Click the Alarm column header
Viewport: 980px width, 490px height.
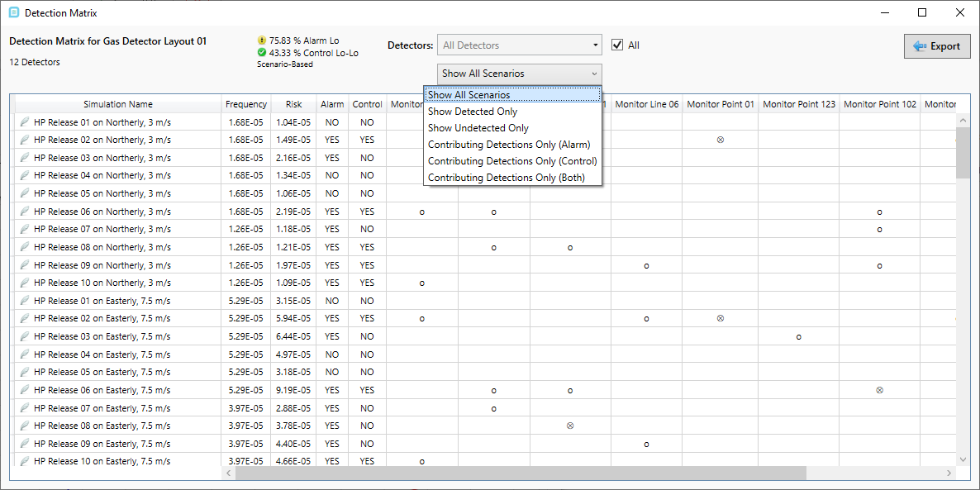point(332,104)
